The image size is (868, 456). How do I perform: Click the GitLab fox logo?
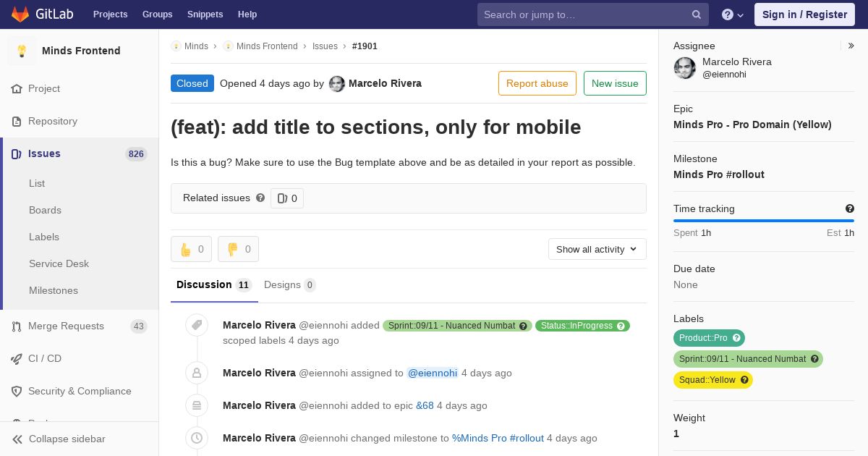coord(20,14)
